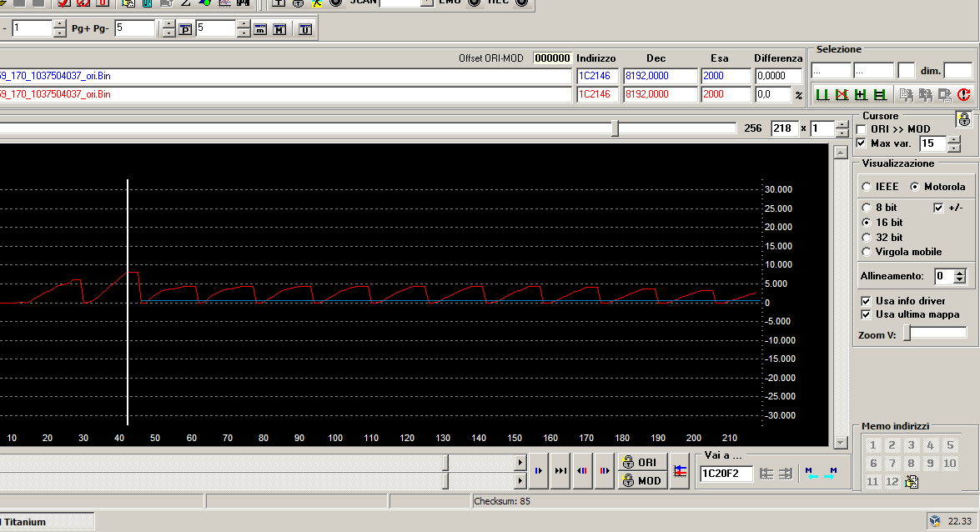Screen dimensions: 980x532
Task: Click memo address button 1
Action: click(873, 445)
